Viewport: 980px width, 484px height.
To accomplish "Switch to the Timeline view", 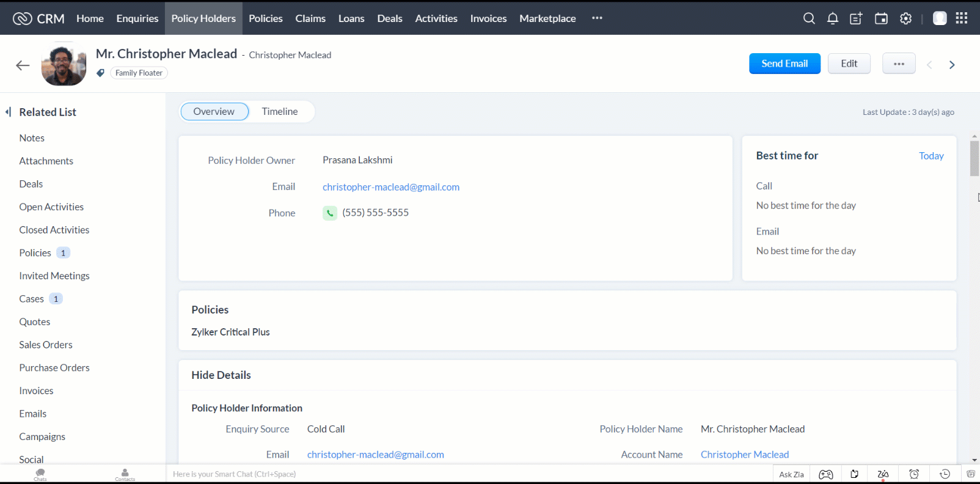I will [280, 112].
